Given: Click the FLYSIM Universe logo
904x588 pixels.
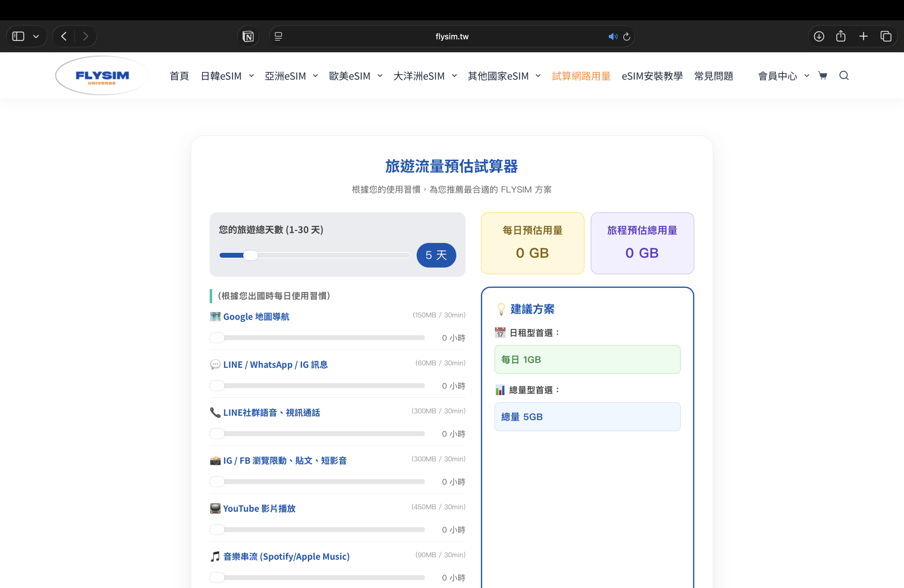Looking at the screenshot, I should (x=102, y=76).
